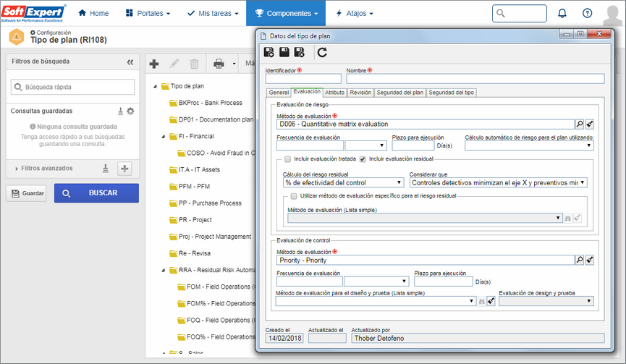Switch to the Atributo tab

pyautogui.click(x=334, y=93)
